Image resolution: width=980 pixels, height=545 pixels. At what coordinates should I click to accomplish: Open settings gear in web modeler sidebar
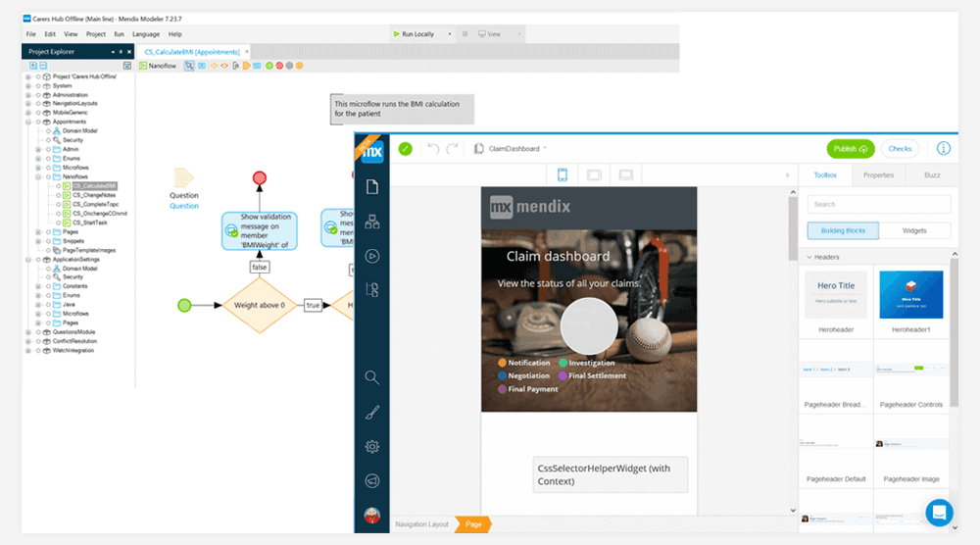tap(371, 446)
